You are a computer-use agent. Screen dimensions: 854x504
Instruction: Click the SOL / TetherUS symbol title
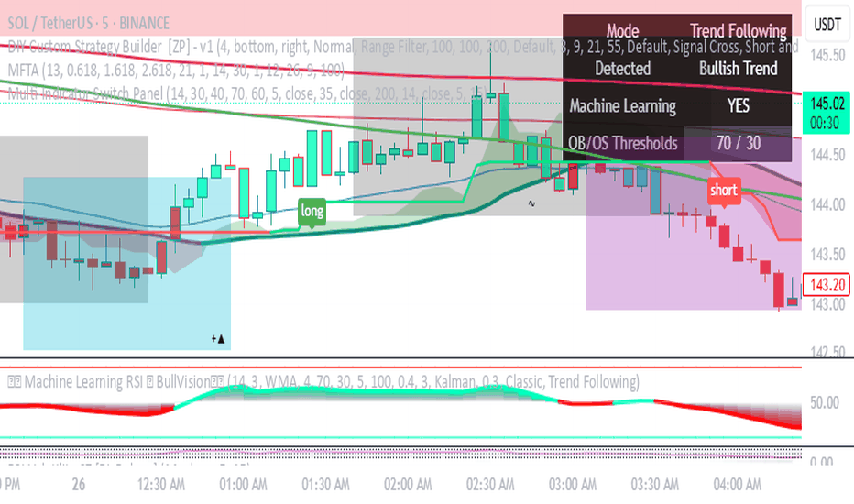(x=89, y=24)
